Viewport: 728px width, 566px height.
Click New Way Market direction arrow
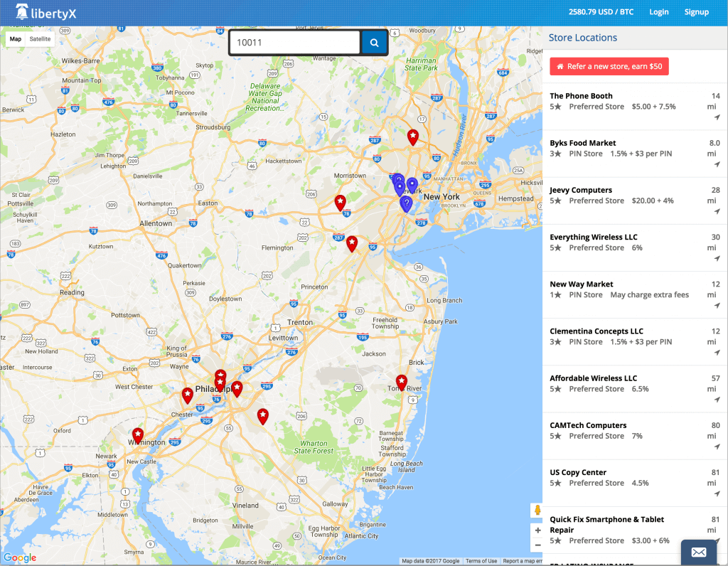click(717, 306)
